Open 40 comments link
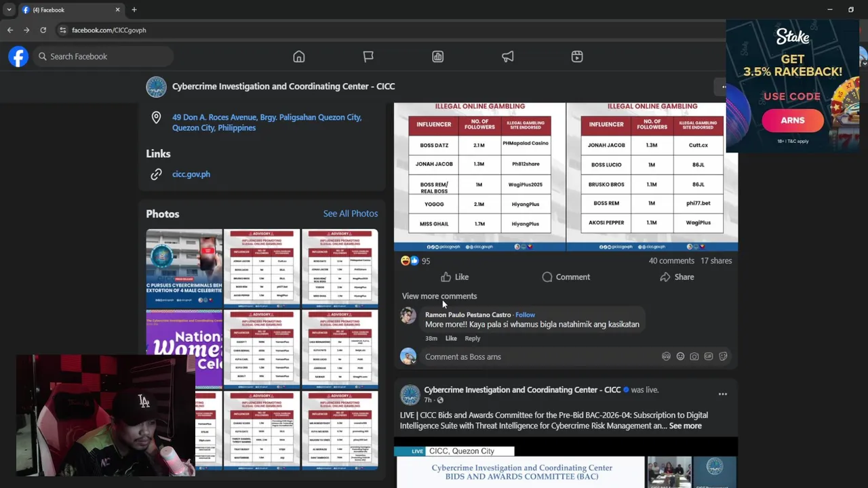868x488 pixels. click(671, 261)
